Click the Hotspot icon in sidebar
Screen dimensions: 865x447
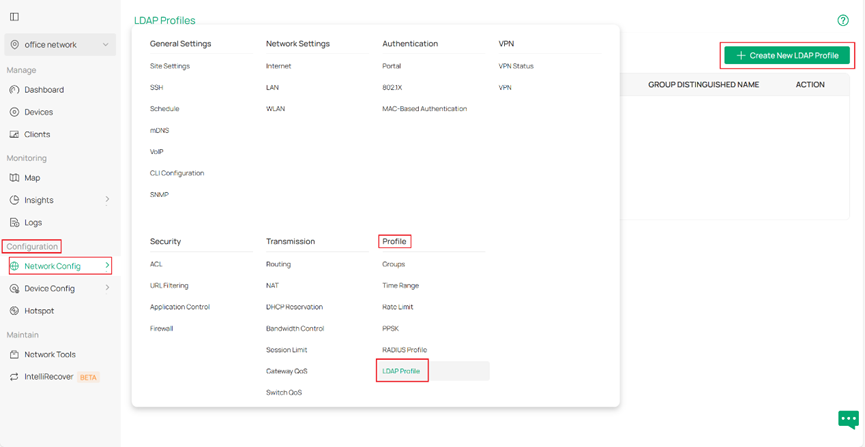[14, 311]
